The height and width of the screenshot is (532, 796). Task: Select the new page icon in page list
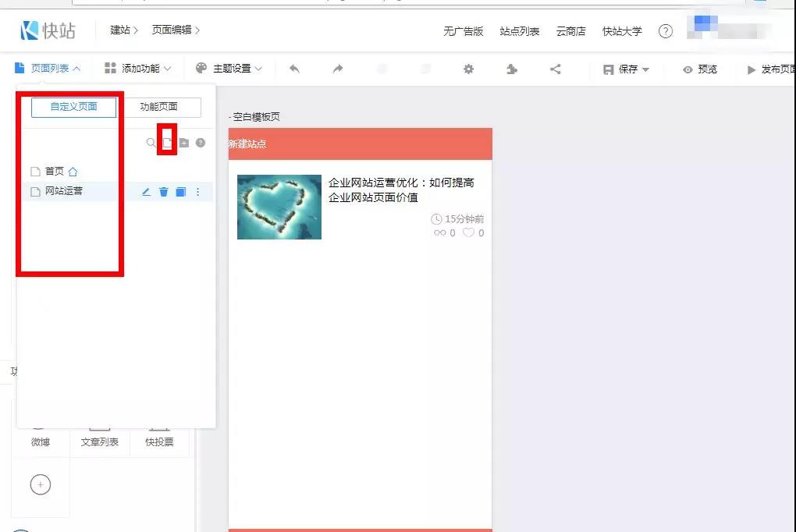pyautogui.click(x=166, y=143)
